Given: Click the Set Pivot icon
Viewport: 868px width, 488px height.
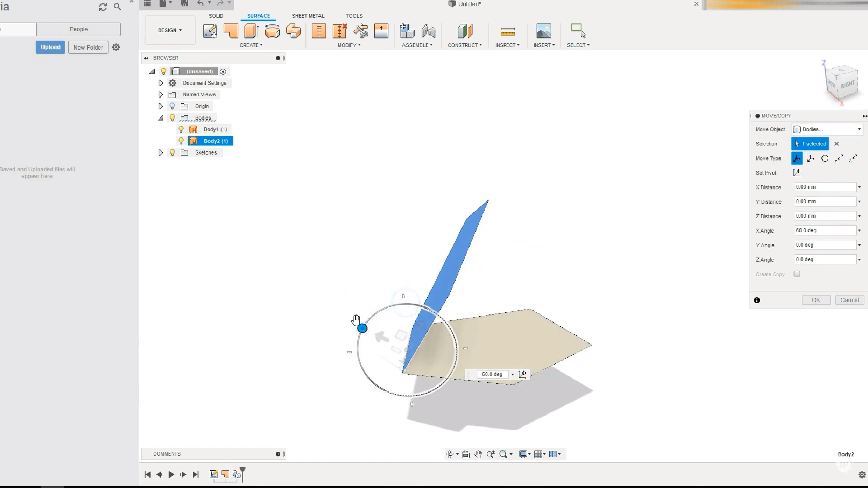Looking at the screenshot, I should (797, 173).
